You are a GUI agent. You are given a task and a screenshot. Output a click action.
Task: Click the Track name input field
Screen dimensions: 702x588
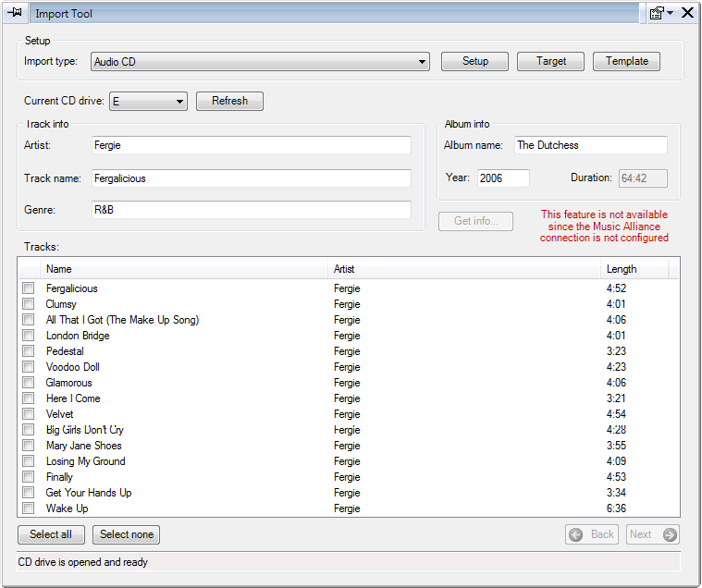[x=252, y=178]
